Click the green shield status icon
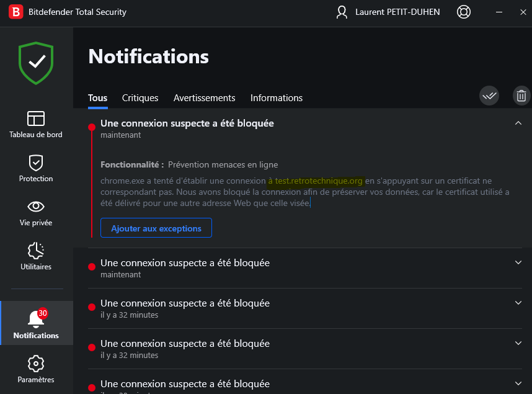Screen dimensions: 532x394 [x=36, y=63]
